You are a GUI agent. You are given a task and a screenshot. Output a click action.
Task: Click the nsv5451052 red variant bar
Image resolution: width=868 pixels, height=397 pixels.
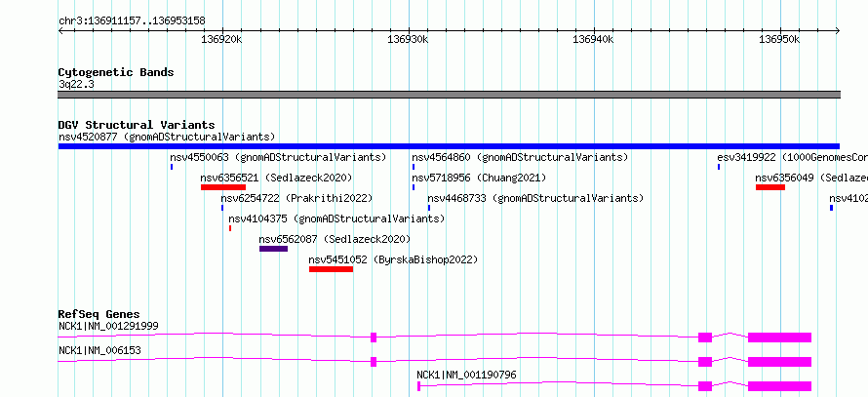(x=331, y=269)
